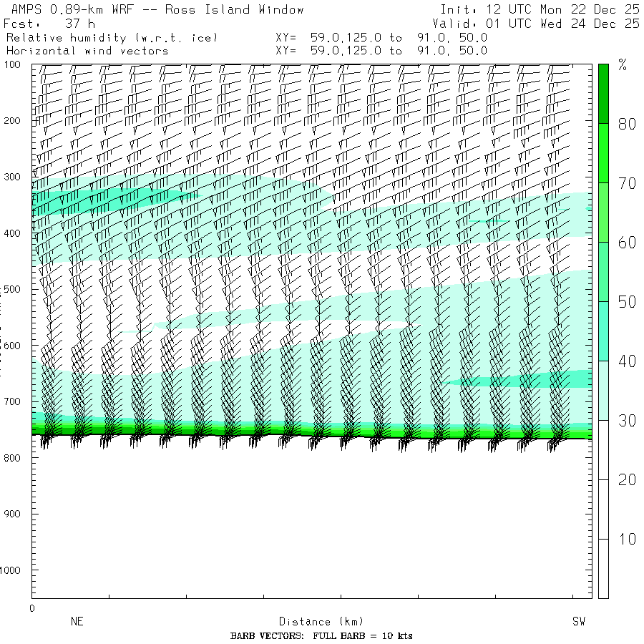
Task: Select the Init 12 UTC Mon 22 Dec 25 text
Action: 540,10
